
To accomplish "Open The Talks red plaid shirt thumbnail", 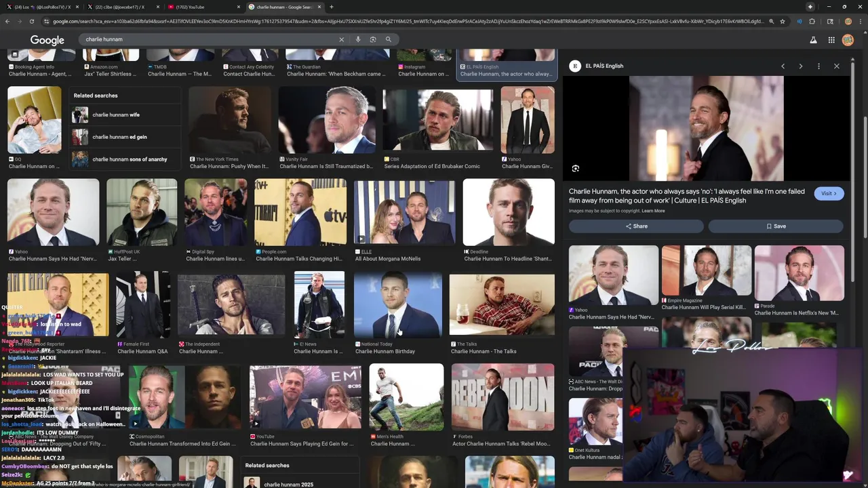I will point(502,304).
